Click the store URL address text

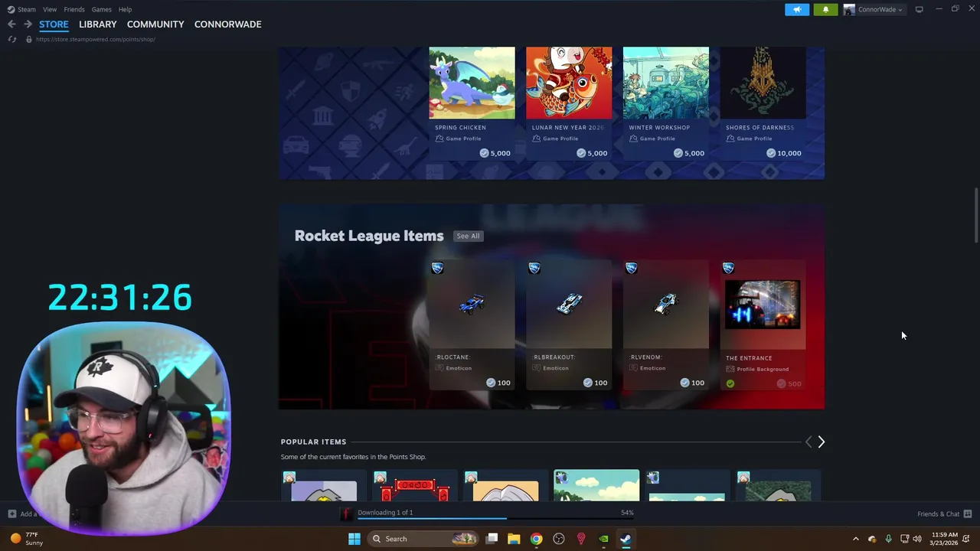pyautogui.click(x=96, y=39)
